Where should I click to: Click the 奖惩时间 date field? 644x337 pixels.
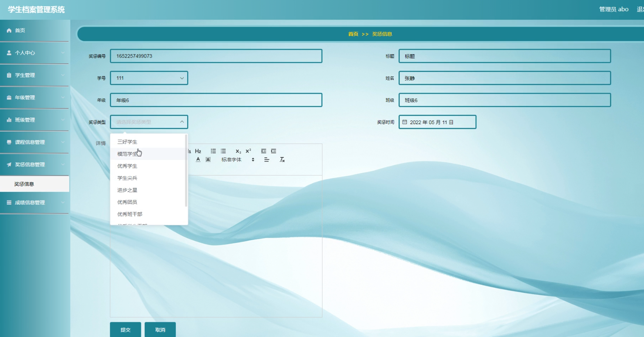pos(438,122)
